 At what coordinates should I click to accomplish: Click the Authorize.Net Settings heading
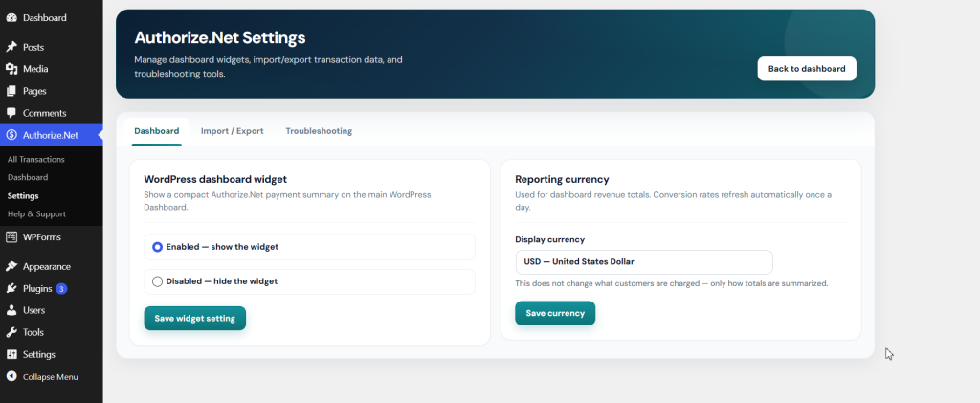[x=220, y=37]
